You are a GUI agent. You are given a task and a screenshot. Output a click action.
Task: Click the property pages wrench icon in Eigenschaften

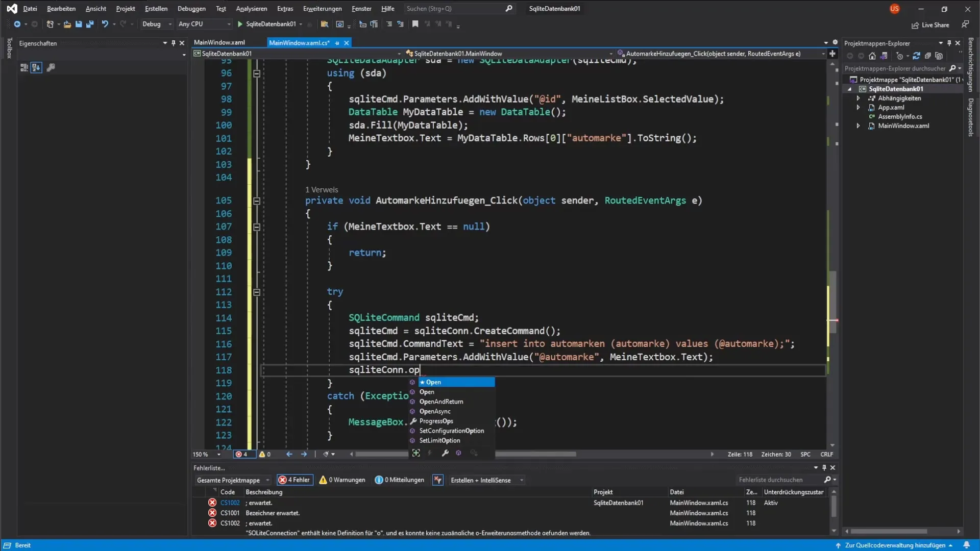51,67
